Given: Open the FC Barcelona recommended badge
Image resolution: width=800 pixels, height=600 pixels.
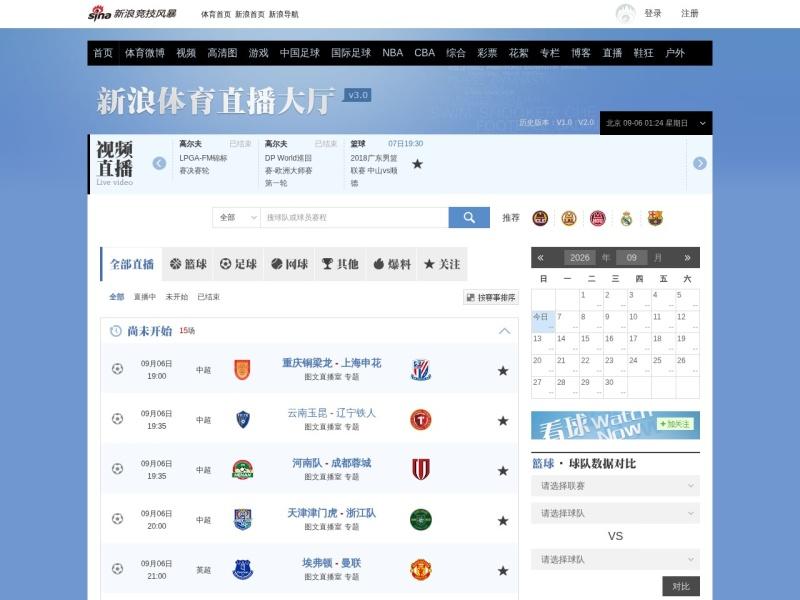Looking at the screenshot, I should tap(655, 218).
